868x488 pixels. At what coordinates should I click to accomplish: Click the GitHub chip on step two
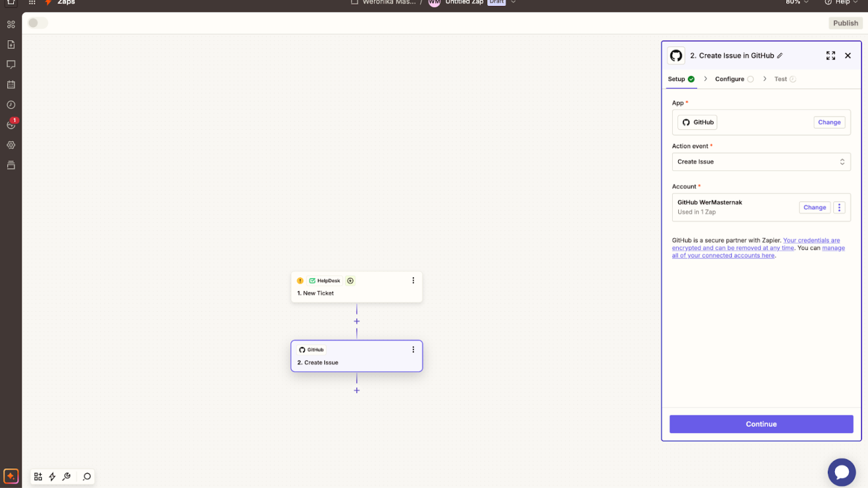click(311, 349)
